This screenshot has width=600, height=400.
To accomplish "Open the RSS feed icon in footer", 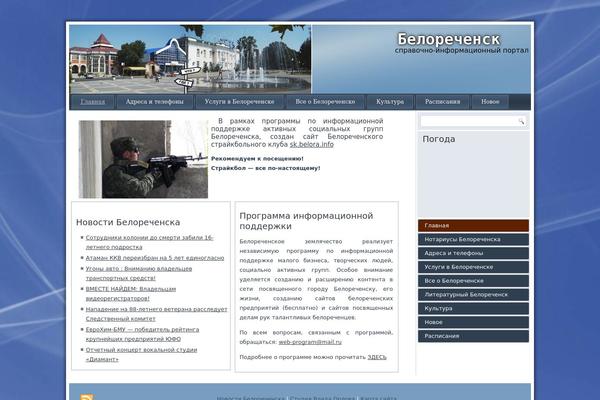I will pos(86,397).
